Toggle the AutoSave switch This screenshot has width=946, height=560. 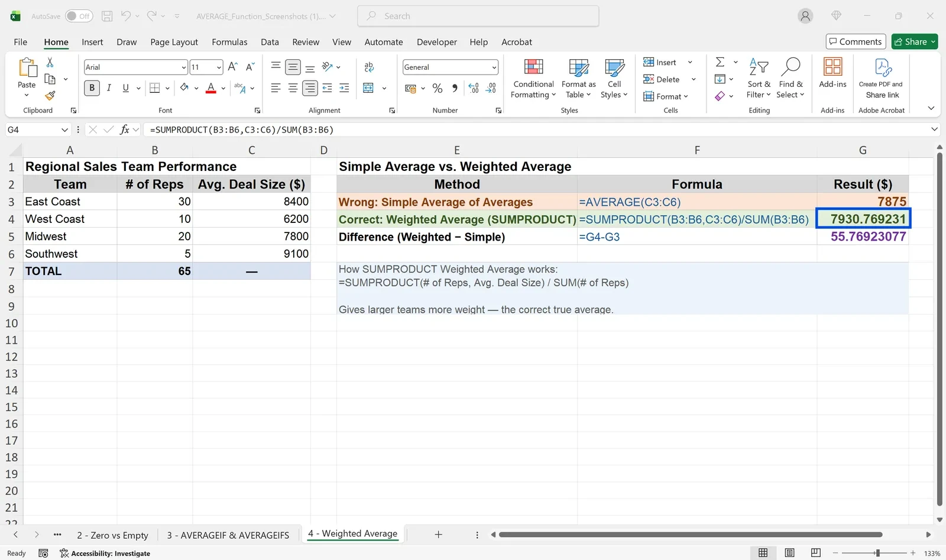tap(79, 16)
